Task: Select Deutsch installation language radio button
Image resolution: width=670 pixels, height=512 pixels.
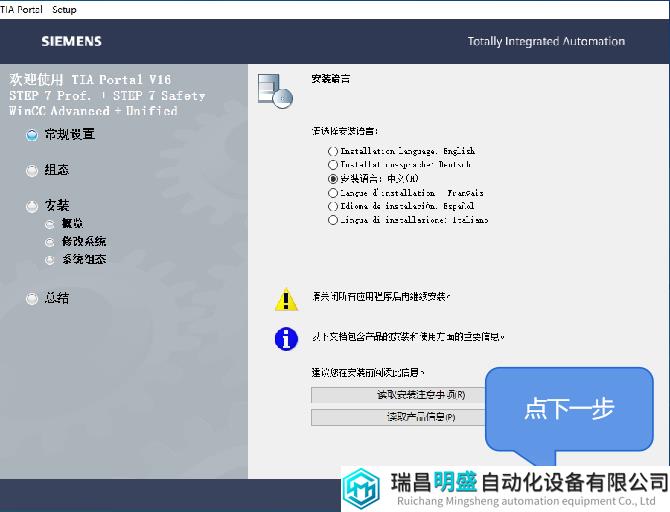Action: 333,165
